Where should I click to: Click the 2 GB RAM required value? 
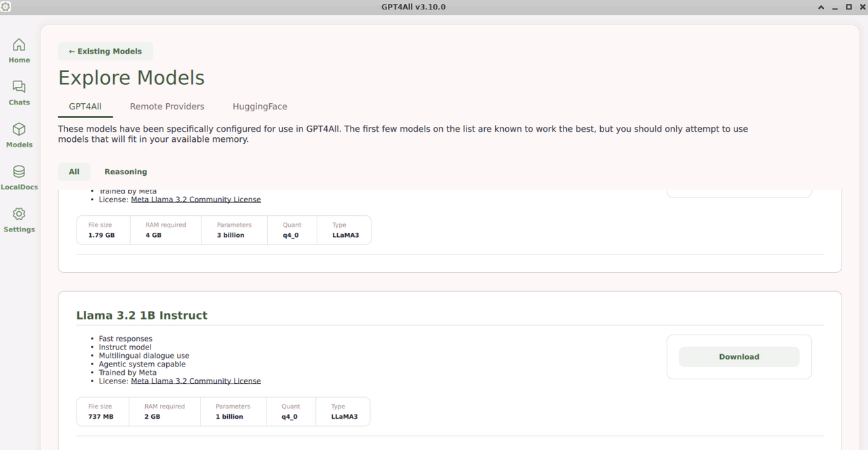pos(152,417)
